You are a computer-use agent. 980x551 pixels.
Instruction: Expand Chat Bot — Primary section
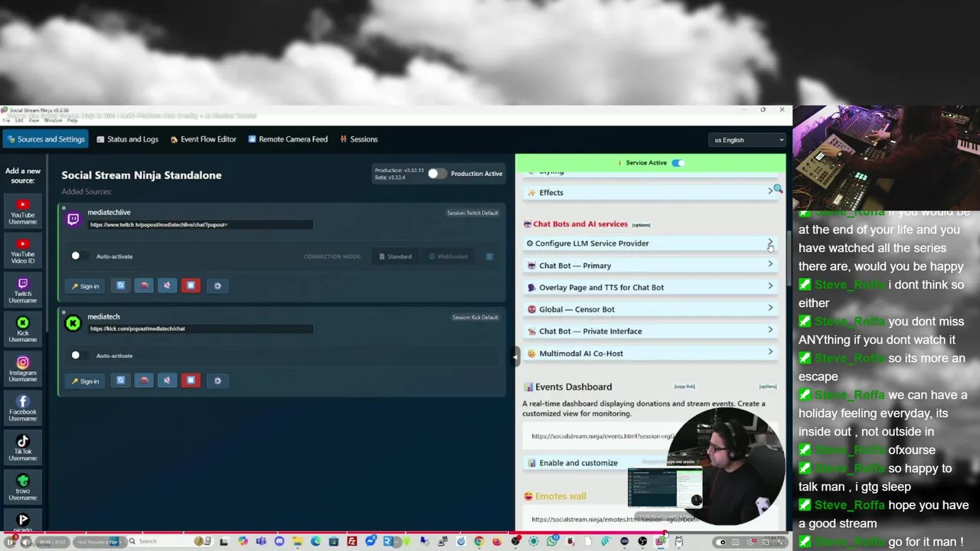pos(651,266)
